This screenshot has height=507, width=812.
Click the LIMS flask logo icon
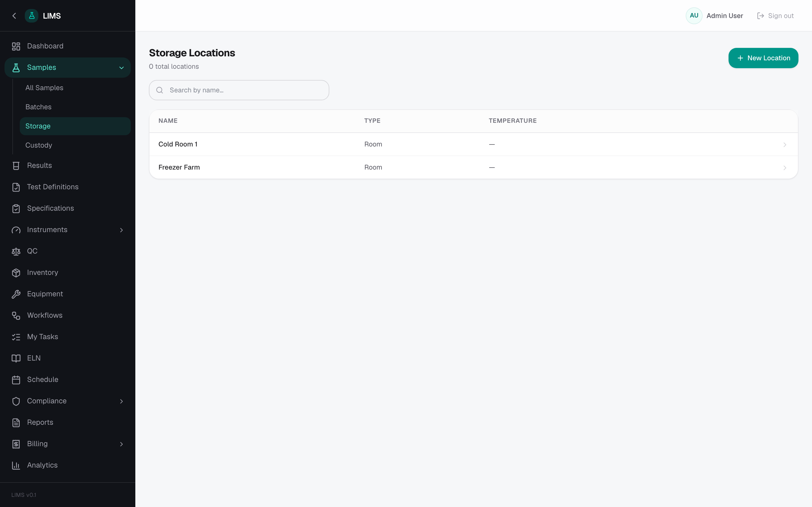click(32, 16)
